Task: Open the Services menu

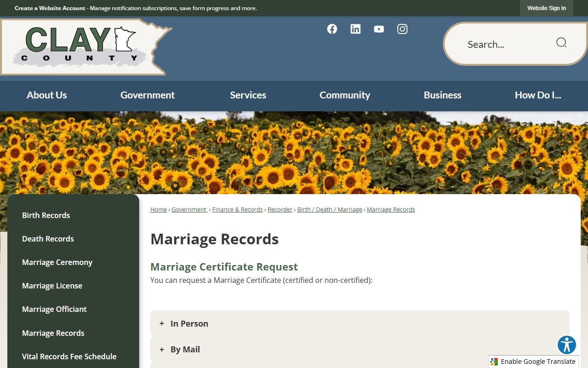Action: (248, 95)
